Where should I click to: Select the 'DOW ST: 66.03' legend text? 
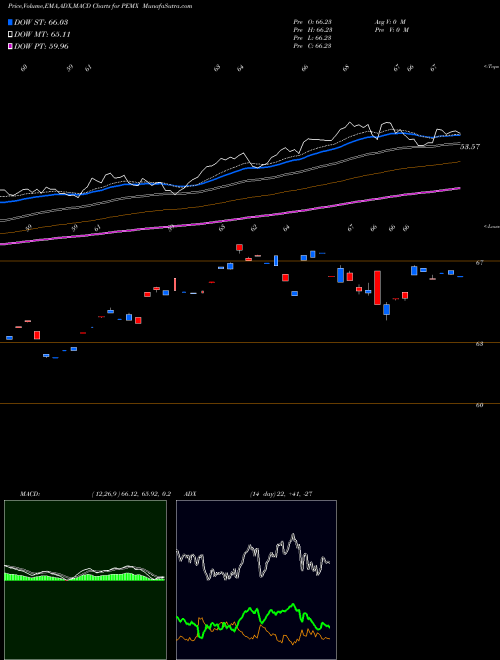point(41,22)
